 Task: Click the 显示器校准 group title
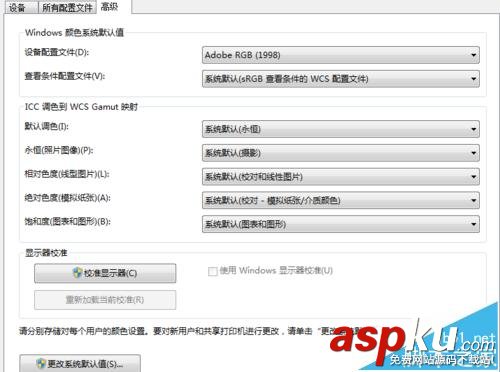pos(46,253)
